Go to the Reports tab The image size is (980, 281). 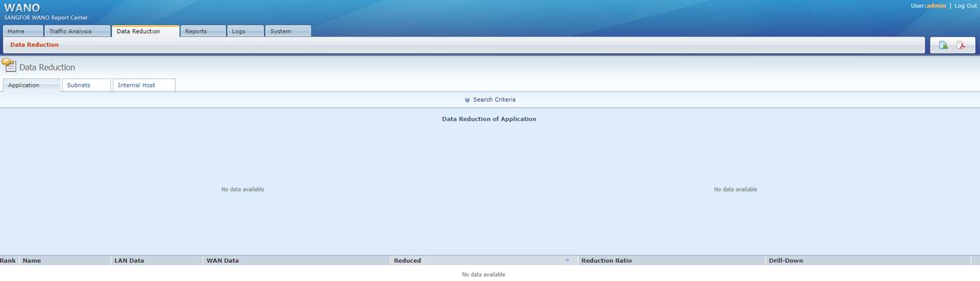[203, 31]
